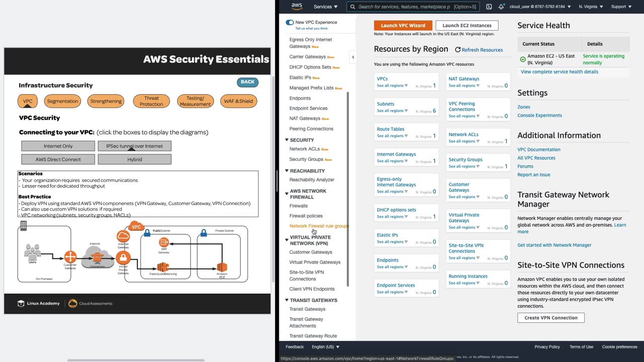Open the VPC Documentation link
The width and height of the screenshot is (644, 362).
pyautogui.click(x=539, y=149)
